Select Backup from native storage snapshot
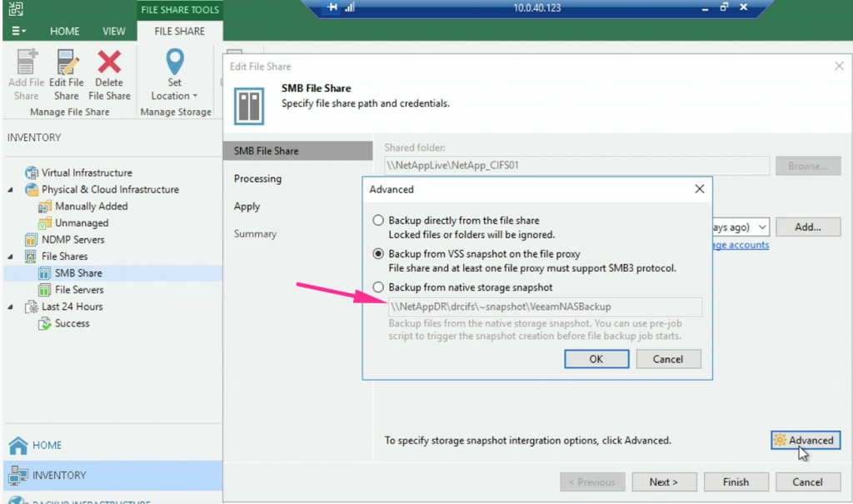This screenshot has height=504, width=853. pos(378,287)
